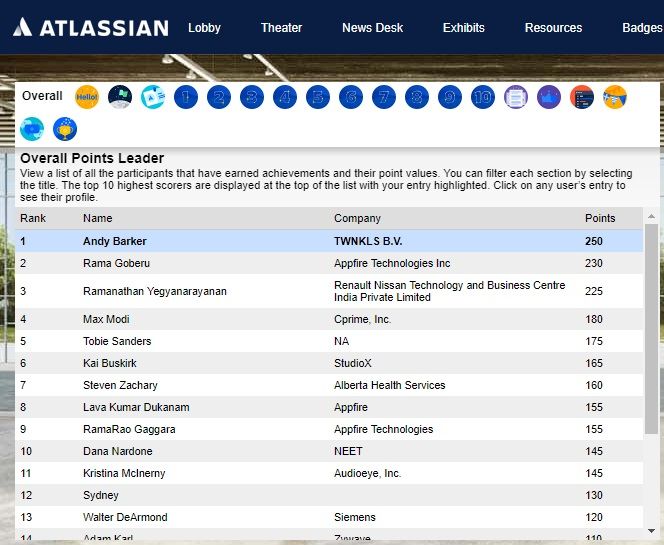Select the number 8 badge filter
The width and height of the screenshot is (664, 545).
click(x=417, y=97)
